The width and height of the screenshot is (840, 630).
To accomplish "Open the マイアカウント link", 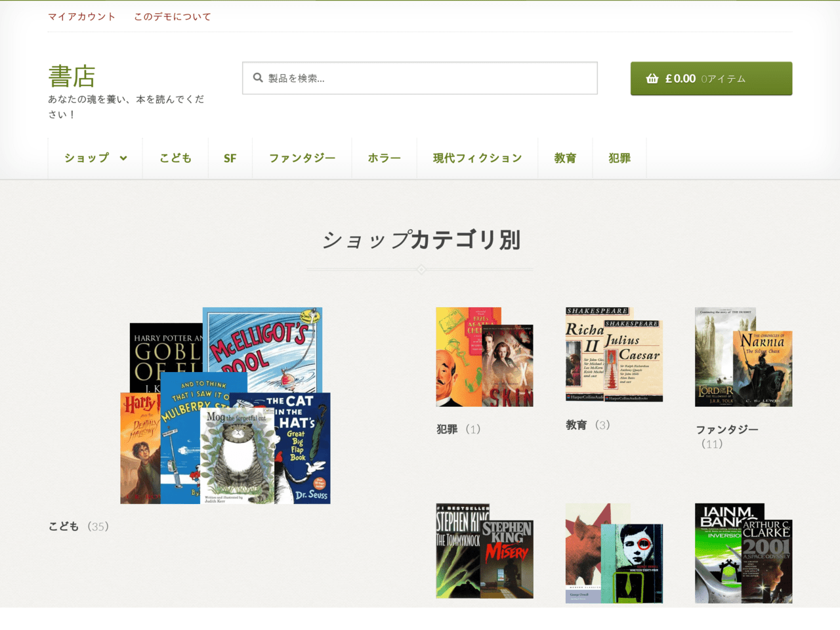I will coord(81,16).
